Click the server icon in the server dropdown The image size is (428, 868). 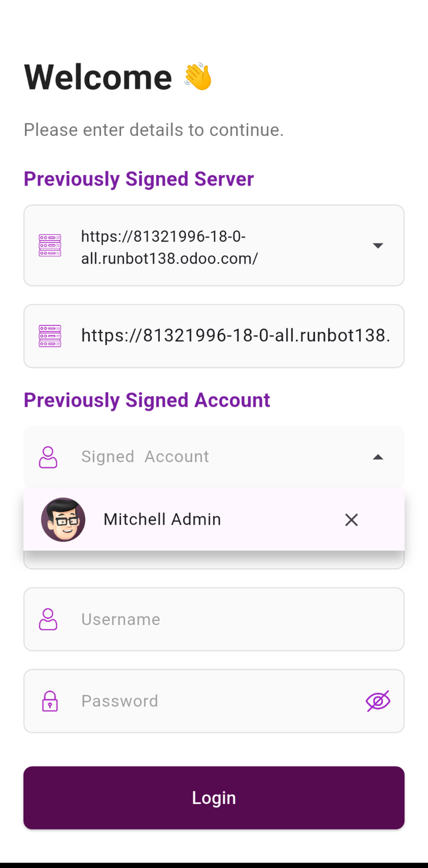(x=50, y=245)
